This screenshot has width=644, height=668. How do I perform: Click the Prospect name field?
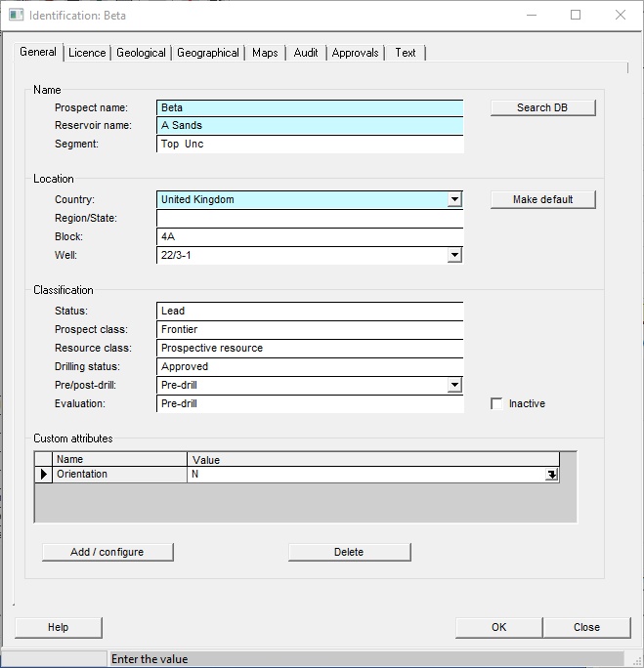(x=310, y=107)
